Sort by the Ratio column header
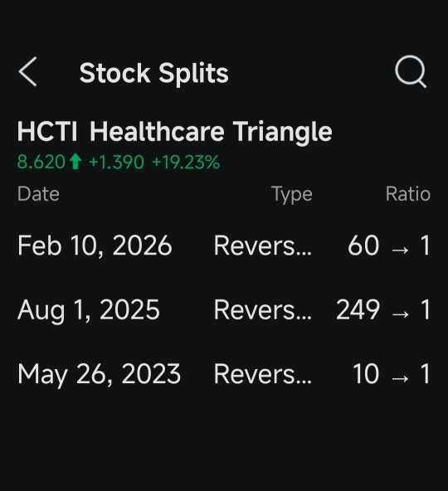Viewport: 448px width, 491px height. click(408, 194)
